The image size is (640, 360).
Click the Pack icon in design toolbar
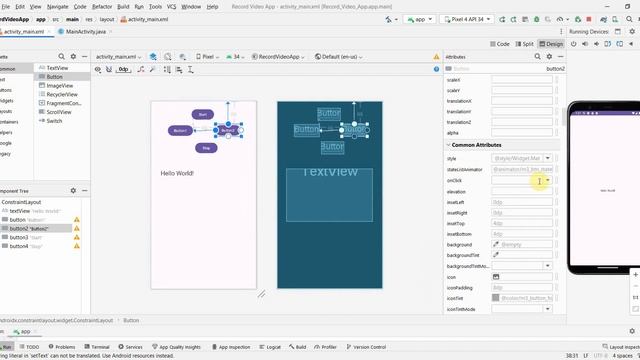tap(167, 69)
